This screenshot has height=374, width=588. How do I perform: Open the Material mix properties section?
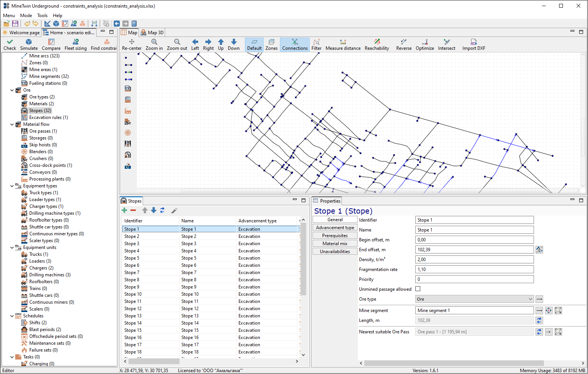335,244
